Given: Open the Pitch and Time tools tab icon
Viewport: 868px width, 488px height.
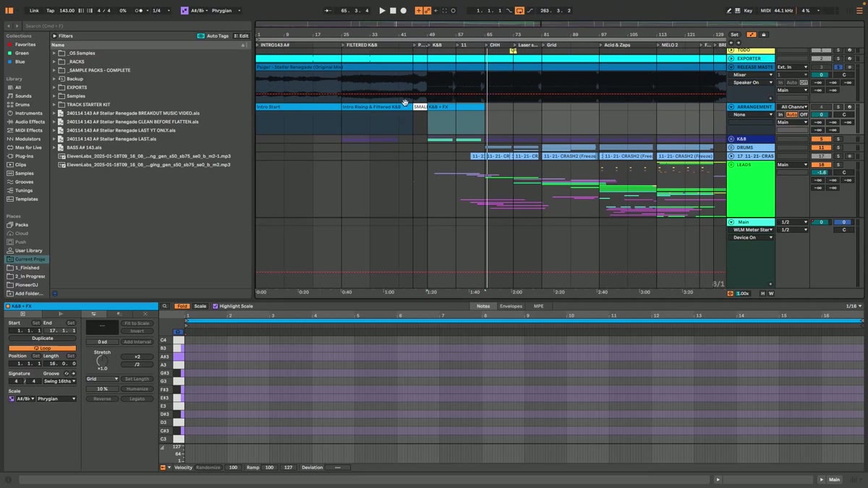Looking at the screenshot, I should tap(93, 314).
